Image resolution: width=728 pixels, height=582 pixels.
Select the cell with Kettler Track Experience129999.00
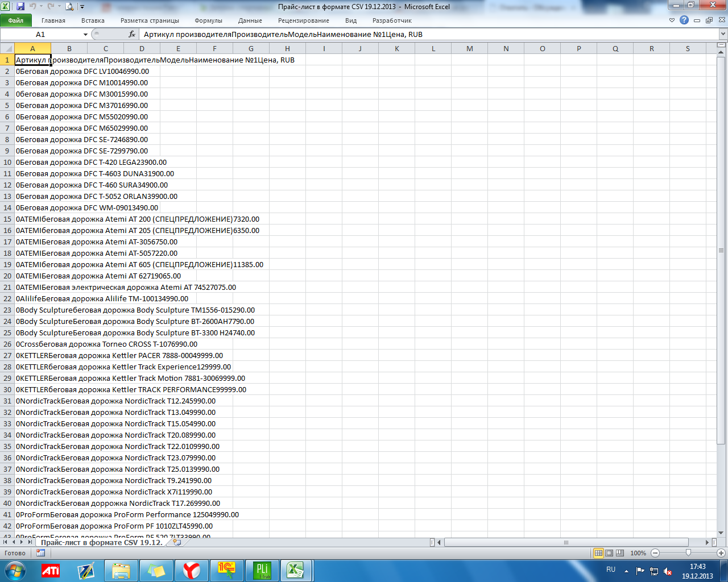coord(32,367)
